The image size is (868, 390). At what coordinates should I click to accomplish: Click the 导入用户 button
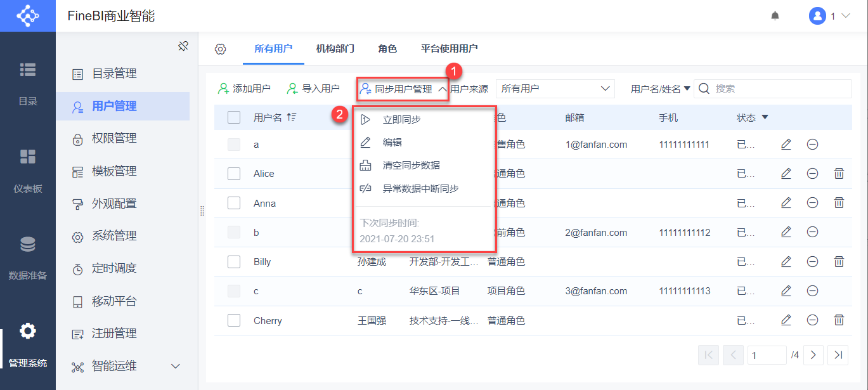pos(313,89)
